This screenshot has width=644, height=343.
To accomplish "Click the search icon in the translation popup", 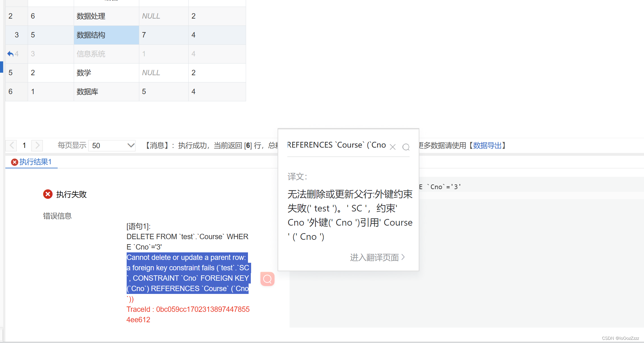I will 406,147.
